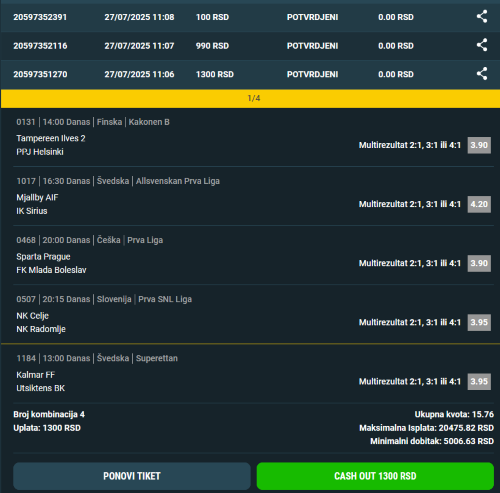Collapse ticket row 20597351270

(250, 75)
